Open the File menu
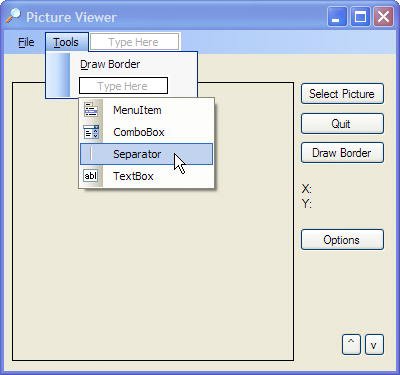 (26, 42)
